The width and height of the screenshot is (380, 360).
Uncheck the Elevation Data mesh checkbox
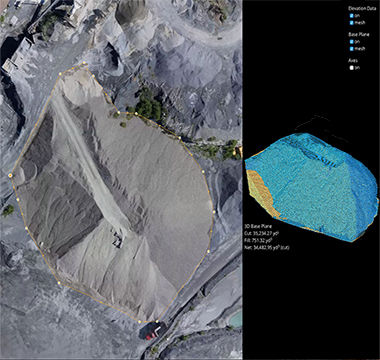tap(351, 23)
